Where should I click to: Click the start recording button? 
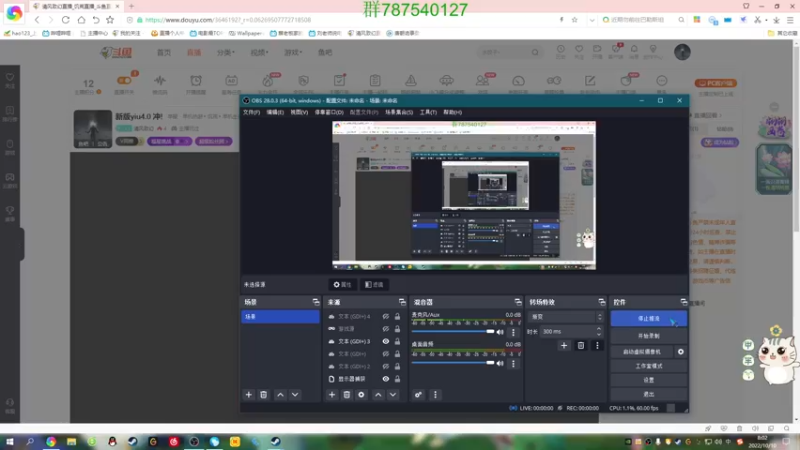(648, 336)
